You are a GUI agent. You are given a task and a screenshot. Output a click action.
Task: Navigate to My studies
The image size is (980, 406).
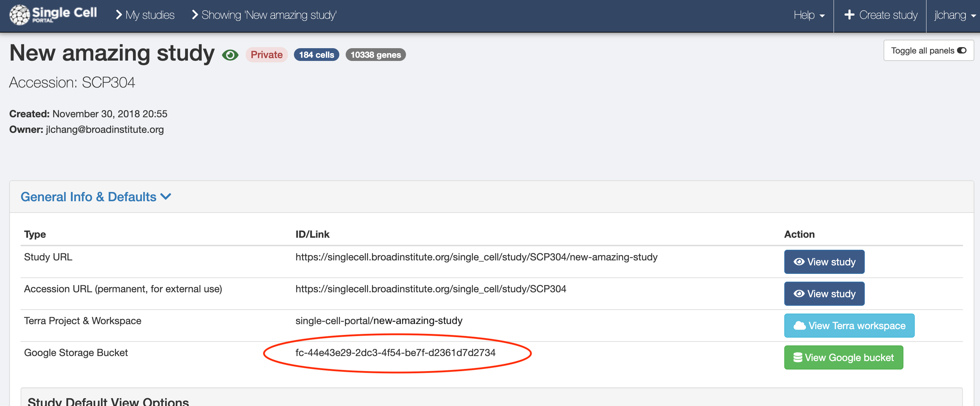coord(150,15)
